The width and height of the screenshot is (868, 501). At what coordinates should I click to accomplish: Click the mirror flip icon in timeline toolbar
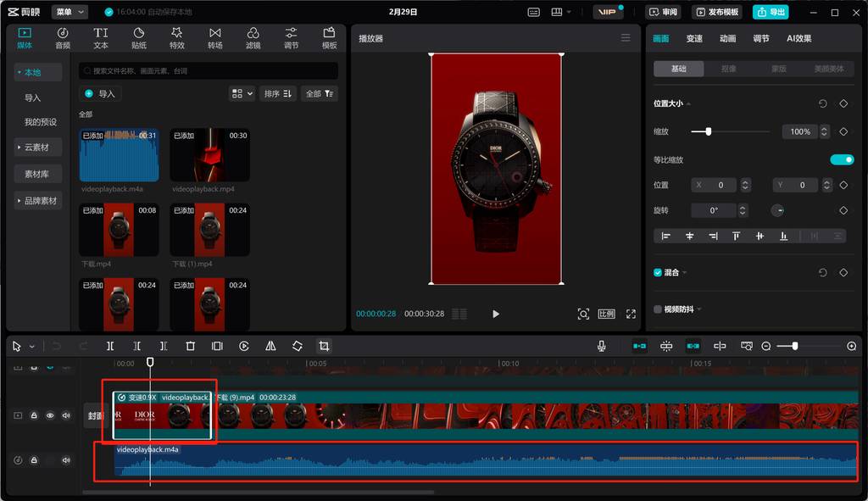click(270, 346)
